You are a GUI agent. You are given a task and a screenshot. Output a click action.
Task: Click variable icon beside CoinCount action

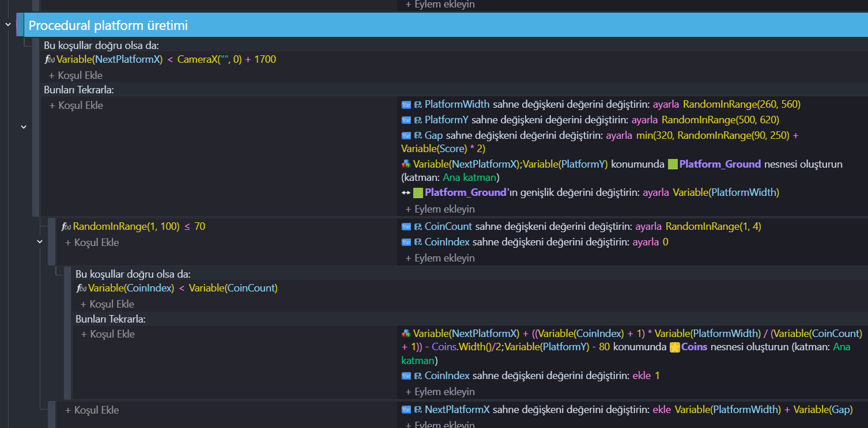pos(406,227)
